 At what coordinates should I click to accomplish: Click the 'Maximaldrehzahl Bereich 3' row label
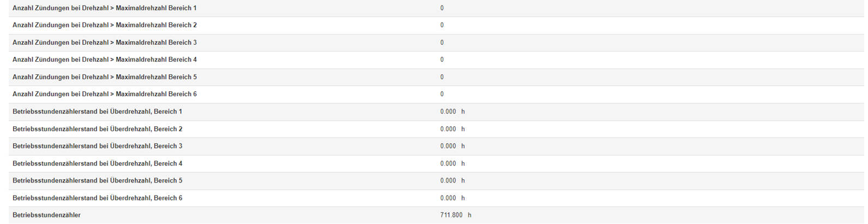[104, 43]
